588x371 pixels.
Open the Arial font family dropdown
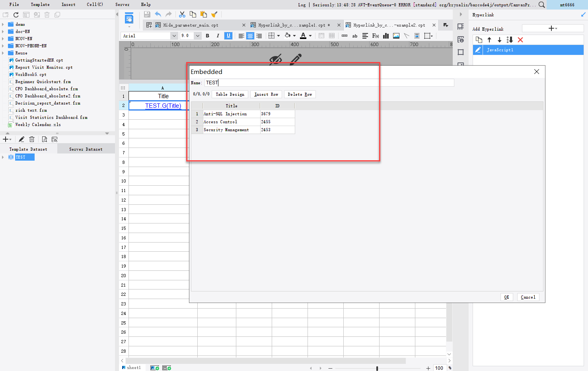[x=174, y=36]
